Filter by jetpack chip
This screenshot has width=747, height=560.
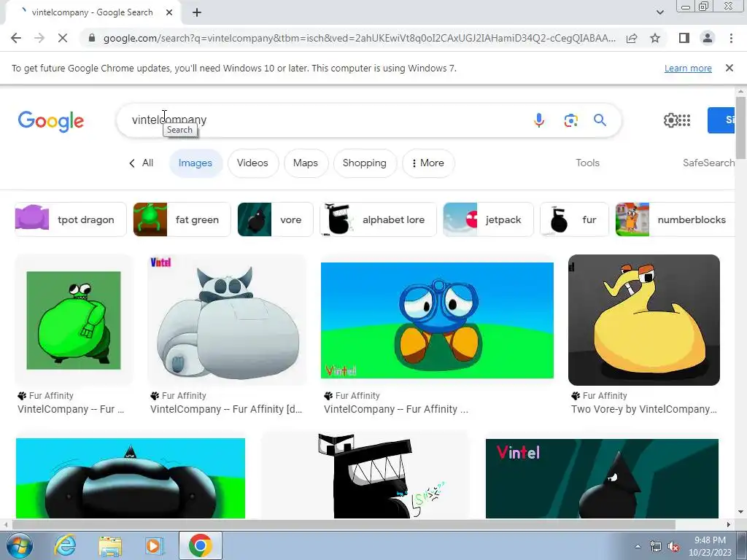click(488, 219)
